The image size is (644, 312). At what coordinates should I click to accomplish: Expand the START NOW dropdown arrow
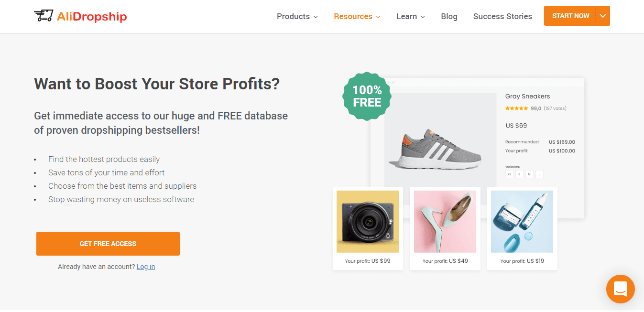point(602,16)
